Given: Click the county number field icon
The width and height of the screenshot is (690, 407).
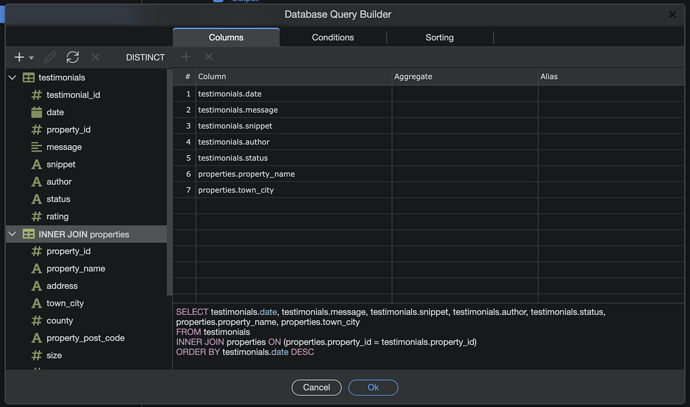Looking at the screenshot, I should point(37,321).
